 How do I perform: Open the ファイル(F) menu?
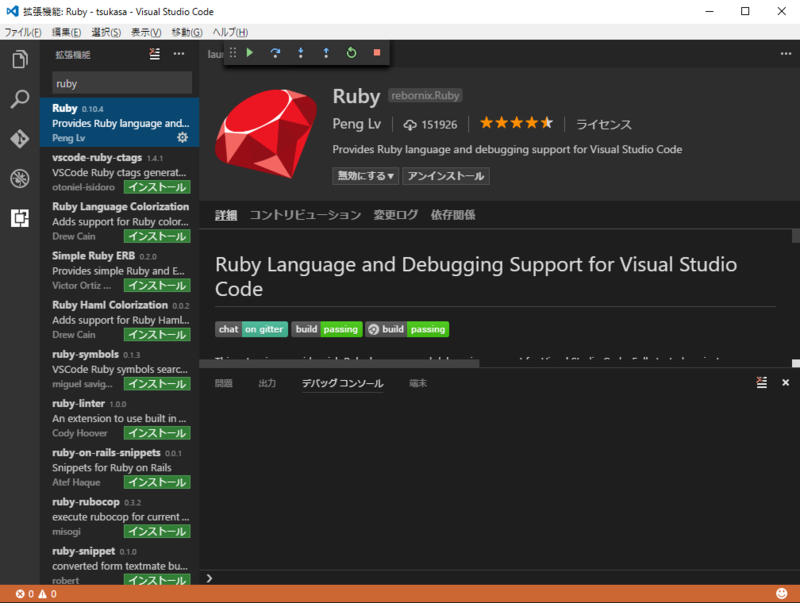(x=23, y=32)
